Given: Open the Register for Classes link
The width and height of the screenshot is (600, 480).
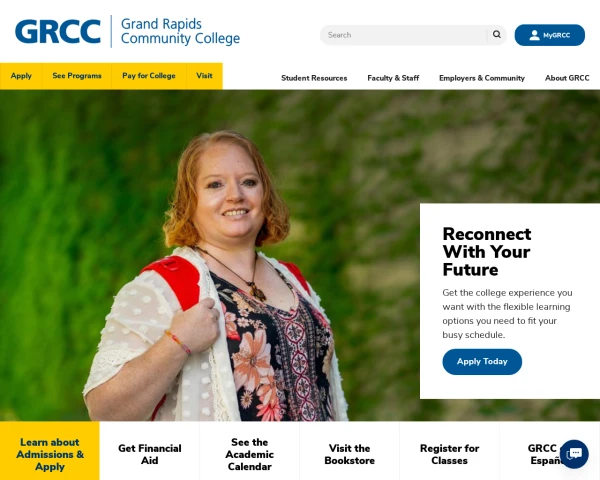Looking at the screenshot, I should [x=449, y=454].
